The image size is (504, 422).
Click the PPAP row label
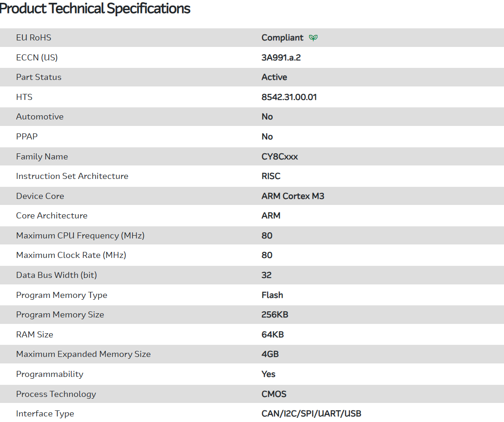[x=27, y=137]
